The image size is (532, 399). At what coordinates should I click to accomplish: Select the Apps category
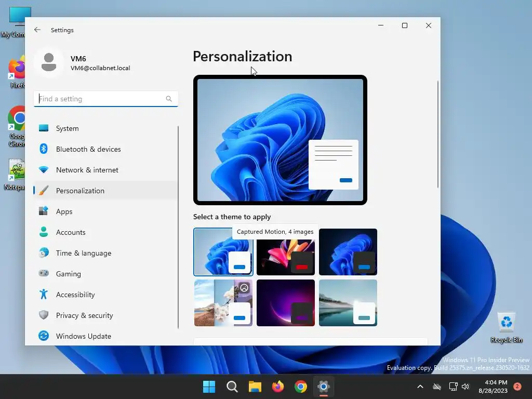(x=105, y=211)
